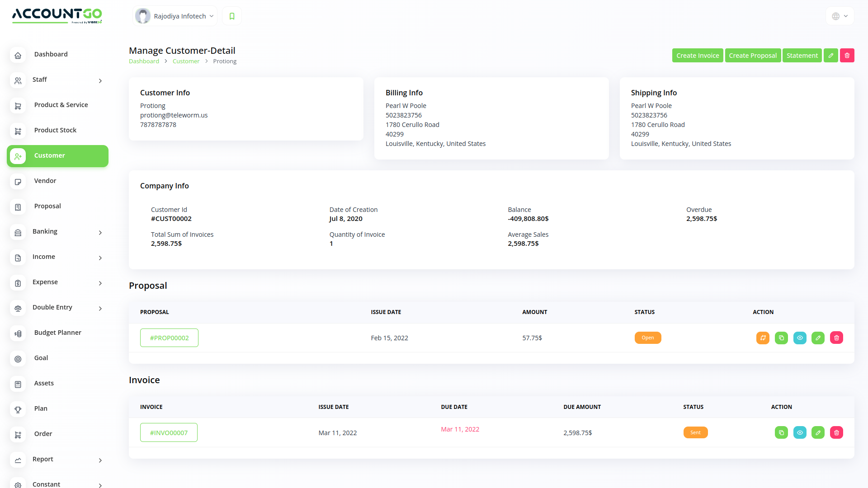
Task: Open Budget Planner from sidebar
Action: [57, 333]
